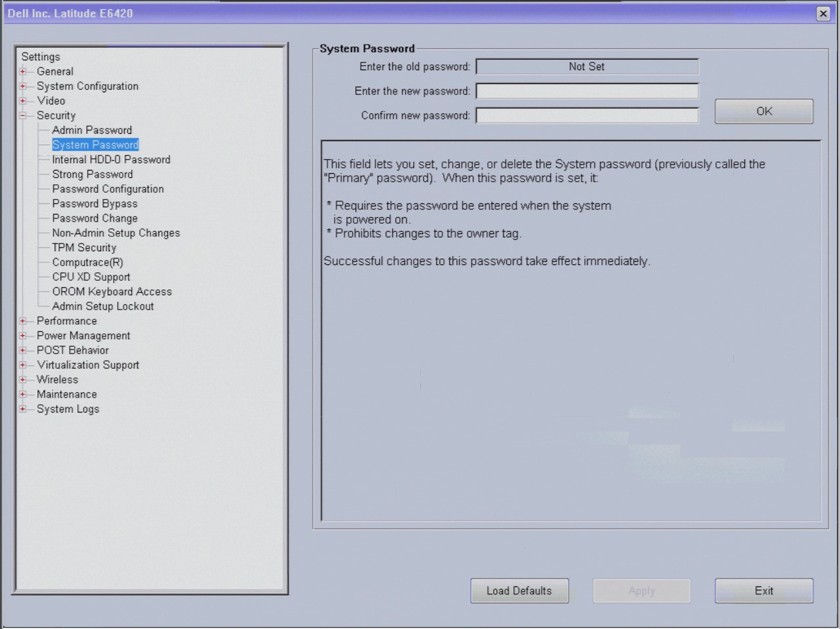Expand the Wireless settings category
Image resolution: width=840 pixels, height=629 pixels.
24,379
